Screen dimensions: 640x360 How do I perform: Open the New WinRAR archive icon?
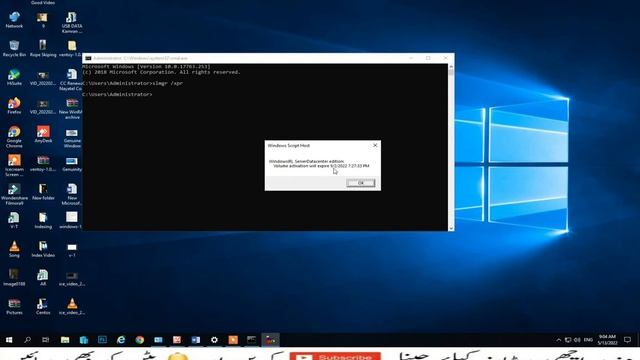coord(72,108)
